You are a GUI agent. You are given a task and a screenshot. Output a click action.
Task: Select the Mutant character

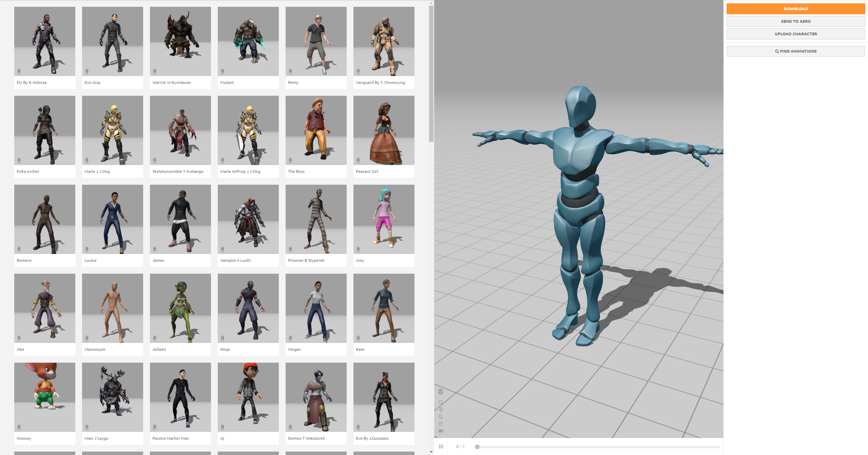[x=248, y=41]
